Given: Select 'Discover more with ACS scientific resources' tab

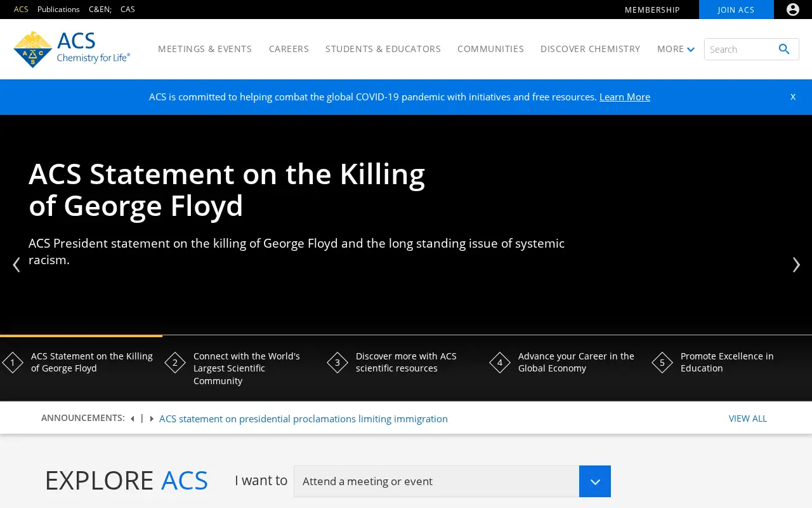Looking at the screenshot, I should [406, 368].
